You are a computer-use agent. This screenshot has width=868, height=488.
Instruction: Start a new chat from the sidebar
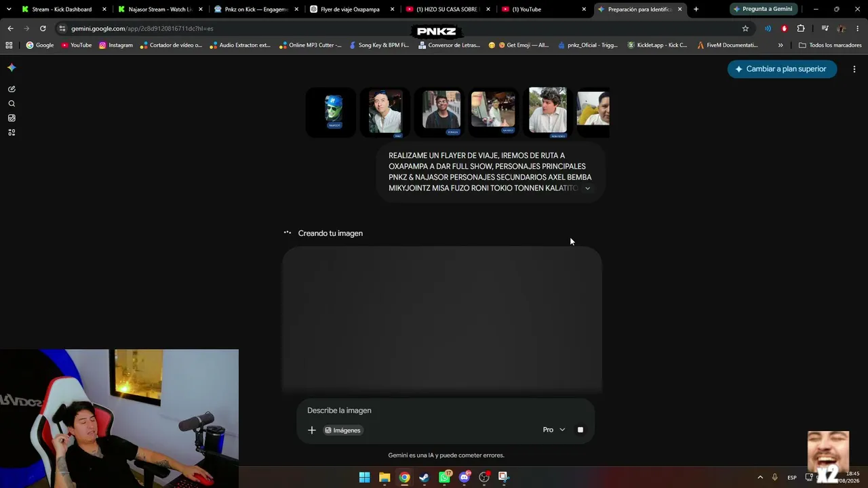click(12, 89)
